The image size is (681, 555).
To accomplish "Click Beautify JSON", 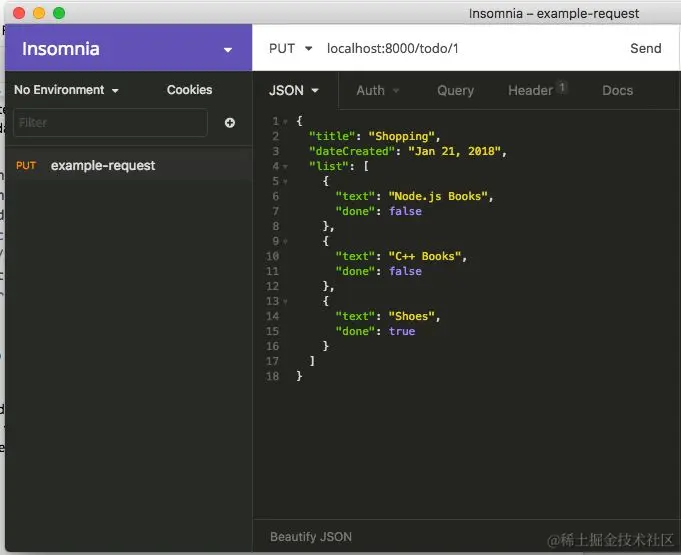I will (311, 537).
